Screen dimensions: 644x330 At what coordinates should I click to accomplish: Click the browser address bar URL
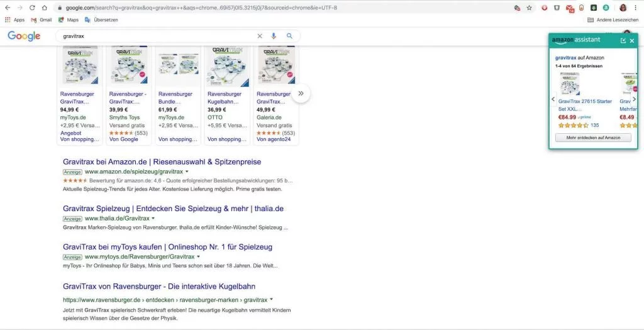click(201, 8)
